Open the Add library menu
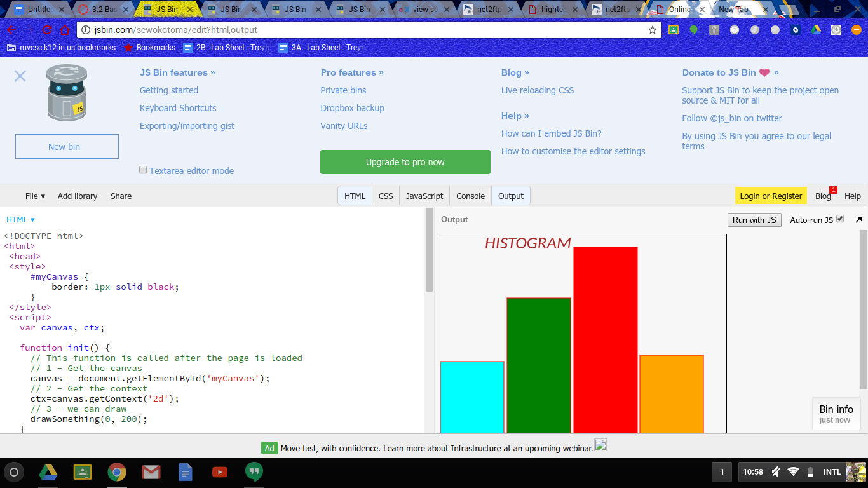This screenshot has height=488, width=868. tap(78, 196)
